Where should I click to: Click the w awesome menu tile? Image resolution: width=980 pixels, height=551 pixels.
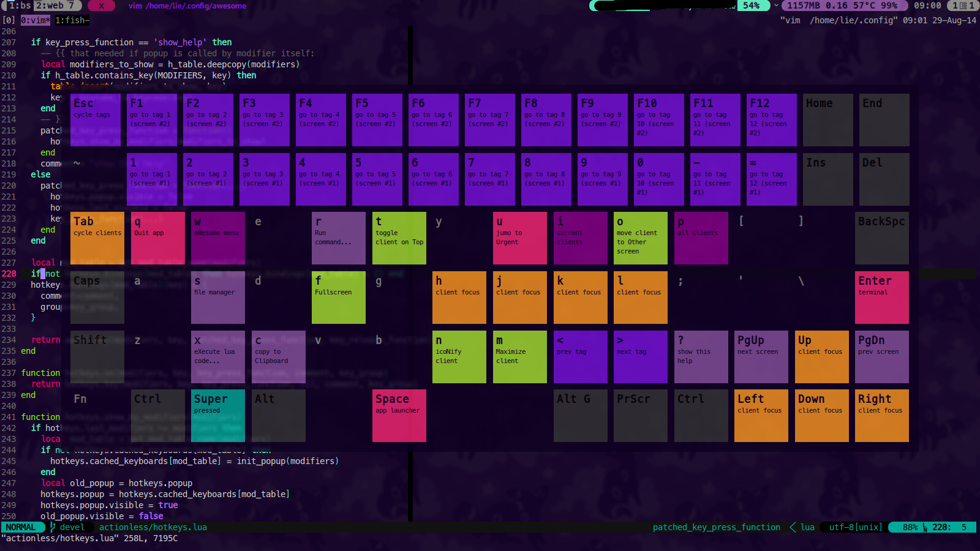click(x=218, y=238)
